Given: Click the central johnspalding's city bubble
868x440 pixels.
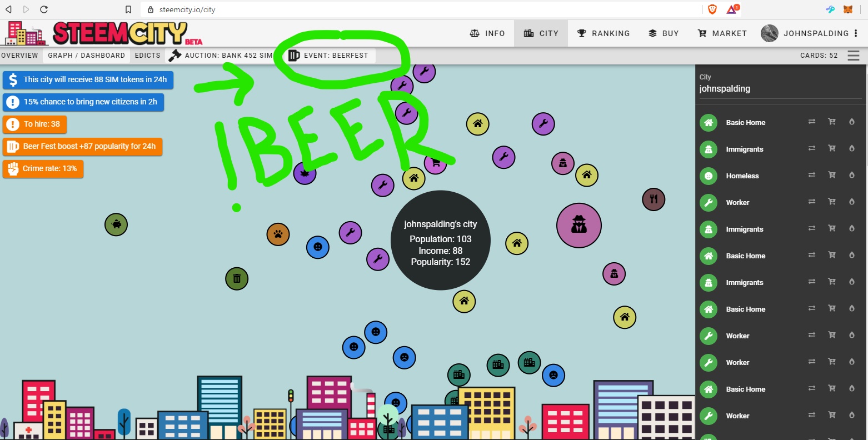Looking at the screenshot, I should (441, 240).
